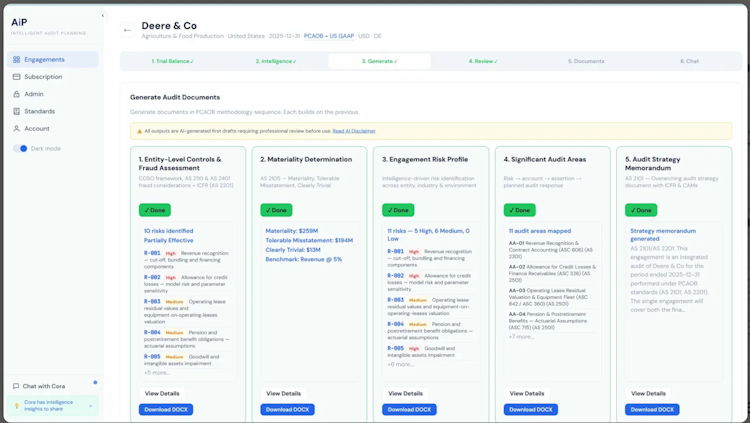This screenshot has width=750, height=423.
Task: Click 'Partially Effective' status text
Action: click(x=168, y=240)
